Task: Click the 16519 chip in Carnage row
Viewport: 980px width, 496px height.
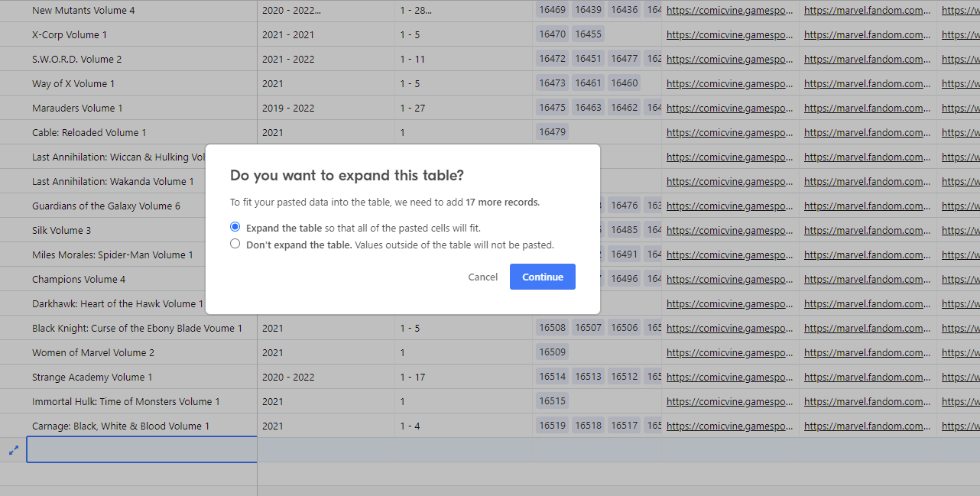Action: pos(552,426)
